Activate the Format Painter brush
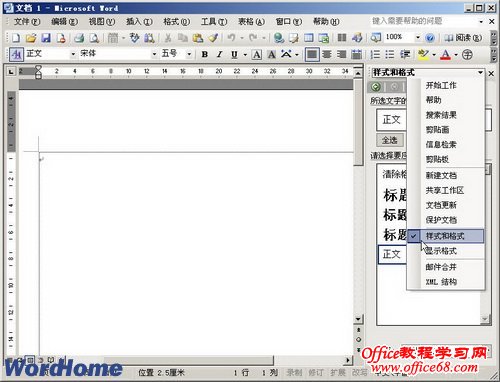Viewport: 500px width, 382px height. 213,38
